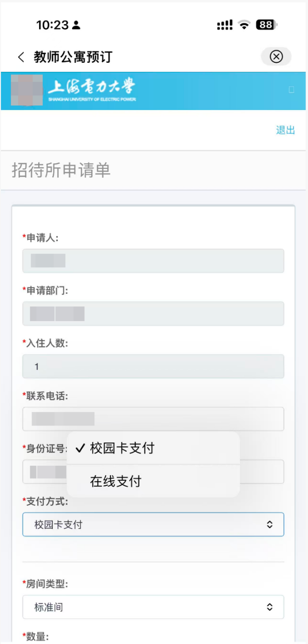Tap the 联系电话 input field

point(153,419)
